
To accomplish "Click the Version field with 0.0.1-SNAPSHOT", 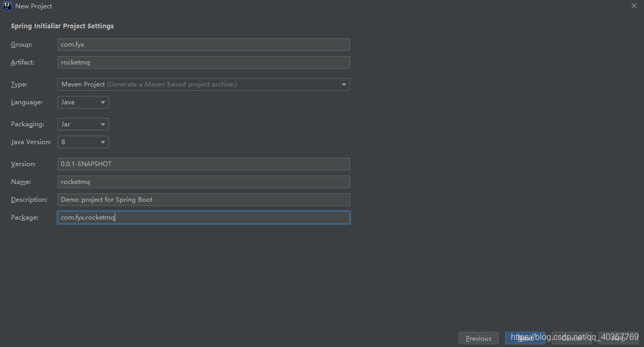I will (203, 164).
